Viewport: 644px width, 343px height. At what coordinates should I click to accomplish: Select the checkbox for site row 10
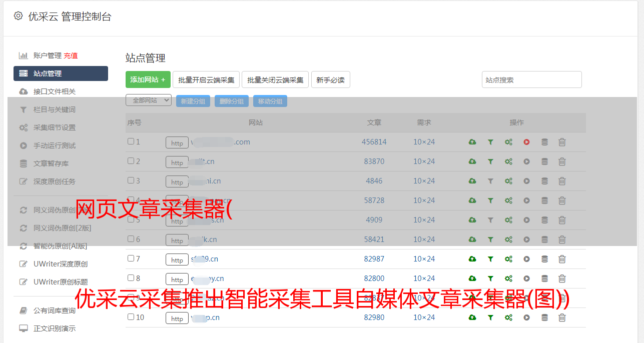(x=131, y=317)
